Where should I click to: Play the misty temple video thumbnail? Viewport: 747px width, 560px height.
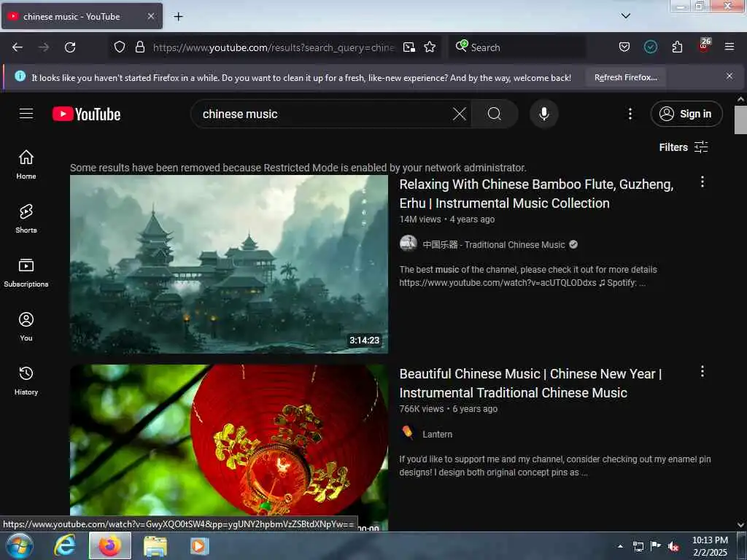pyautogui.click(x=229, y=264)
